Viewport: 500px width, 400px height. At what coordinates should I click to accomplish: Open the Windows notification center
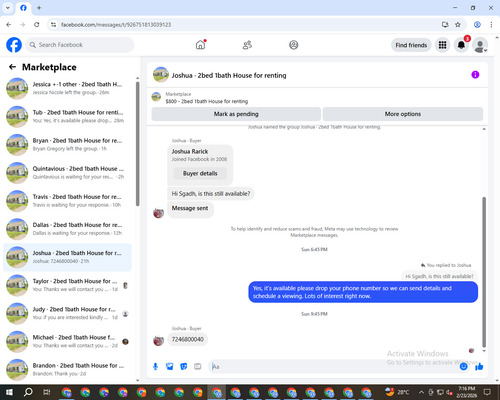click(487, 392)
